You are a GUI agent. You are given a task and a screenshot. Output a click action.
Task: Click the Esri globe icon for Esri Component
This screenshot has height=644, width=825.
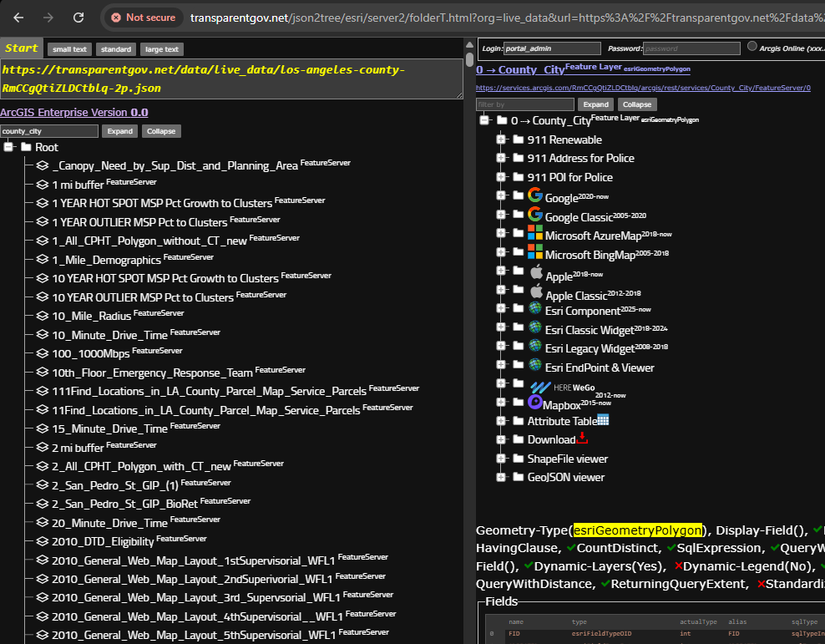pyautogui.click(x=535, y=309)
